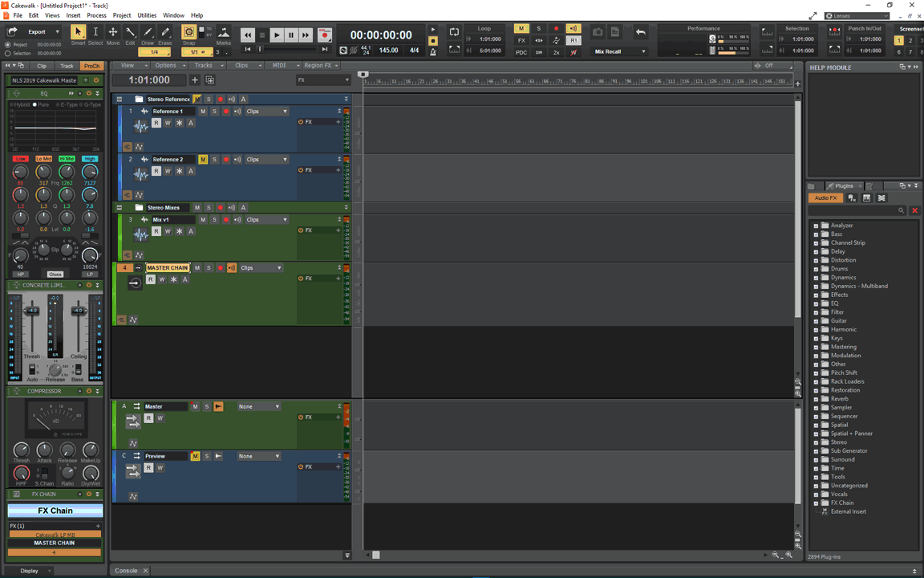Click the transport Play button
924x578 pixels.
(x=277, y=35)
